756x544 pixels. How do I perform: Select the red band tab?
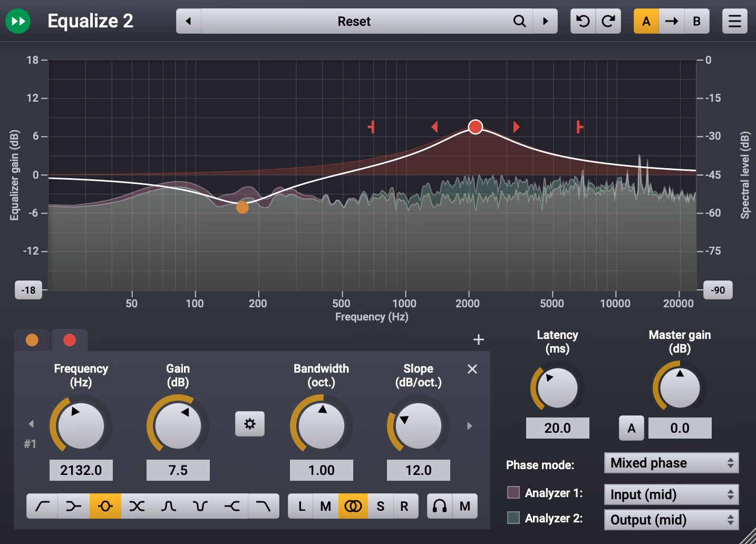[70, 340]
